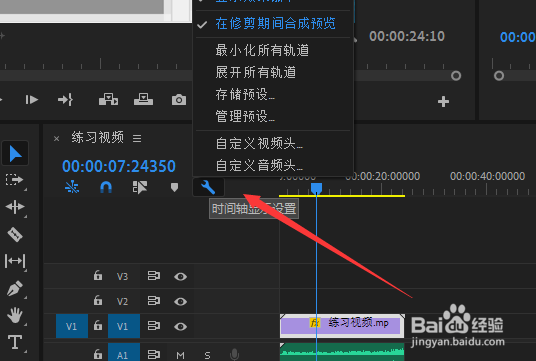The height and width of the screenshot is (361, 536).
Task: Click the Go to Out point button
Action: (x=65, y=100)
